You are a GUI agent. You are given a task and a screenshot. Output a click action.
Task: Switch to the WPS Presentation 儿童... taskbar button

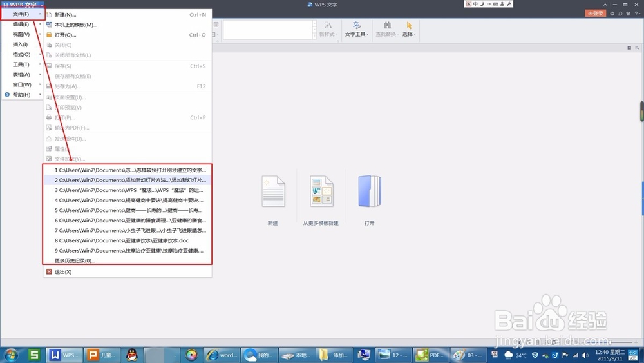tap(102, 355)
